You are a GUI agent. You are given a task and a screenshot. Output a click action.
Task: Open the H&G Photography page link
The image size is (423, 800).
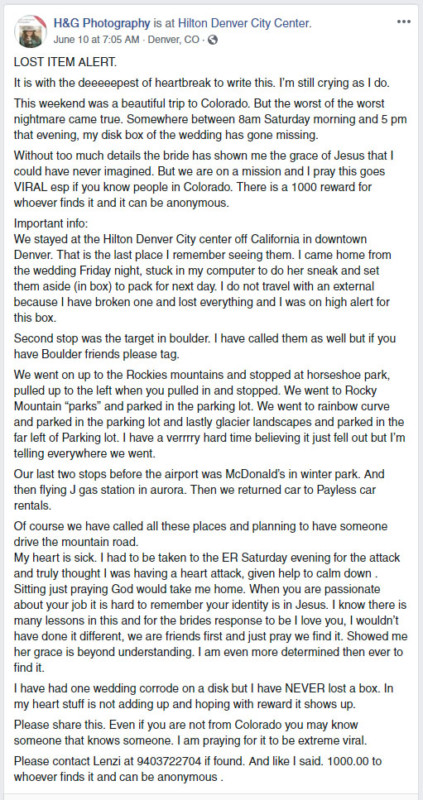(102, 23)
